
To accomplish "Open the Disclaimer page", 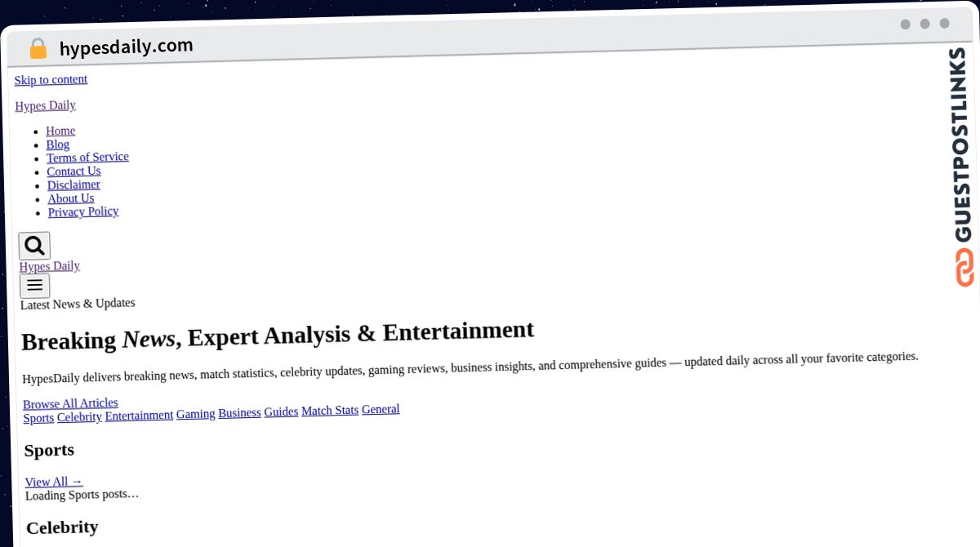I will [x=73, y=185].
